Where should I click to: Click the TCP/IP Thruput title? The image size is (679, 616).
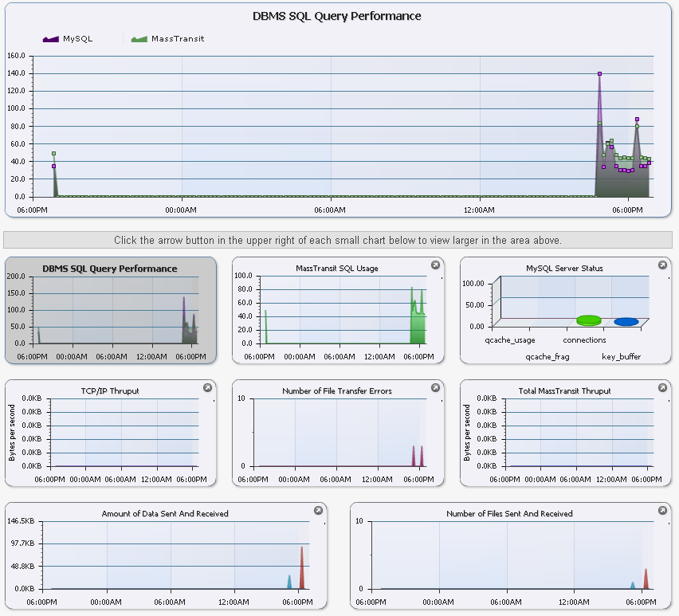pyautogui.click(x=110, y=391)
